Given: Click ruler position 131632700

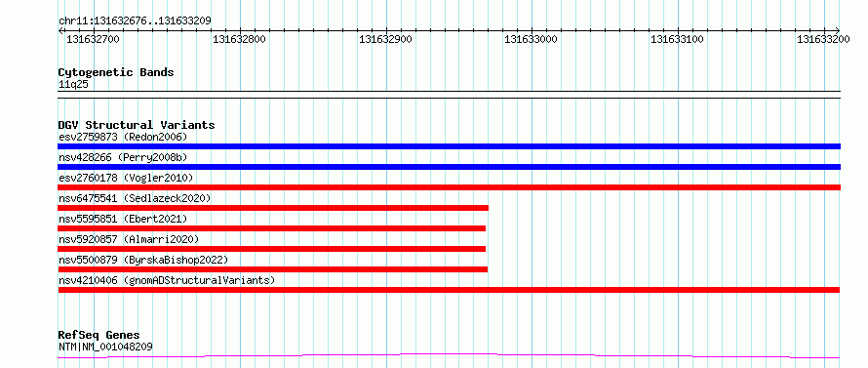Looking at the screenshot, I should tap(93, 39).
